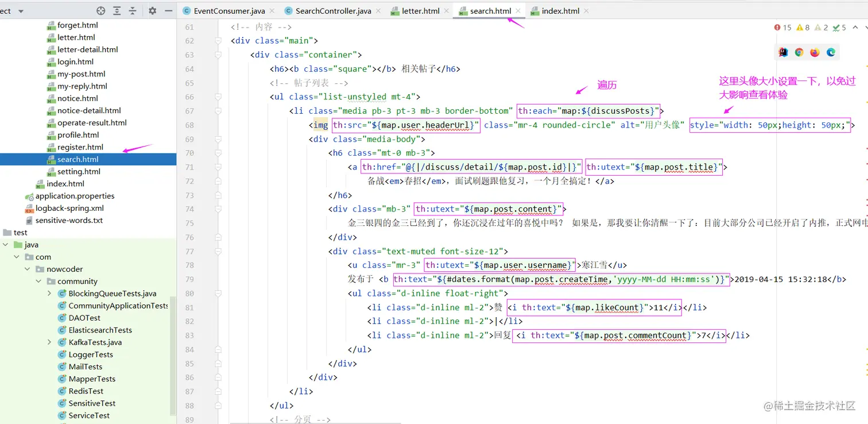The image size is (868, 424).
Task: Expand KafkaTests.java node
Action: tap(50, 342)
